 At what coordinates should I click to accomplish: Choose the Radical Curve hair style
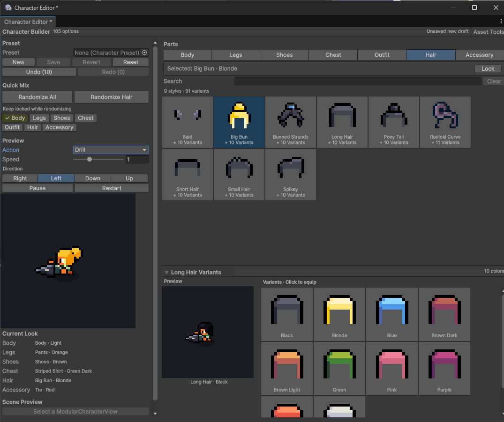445,122
